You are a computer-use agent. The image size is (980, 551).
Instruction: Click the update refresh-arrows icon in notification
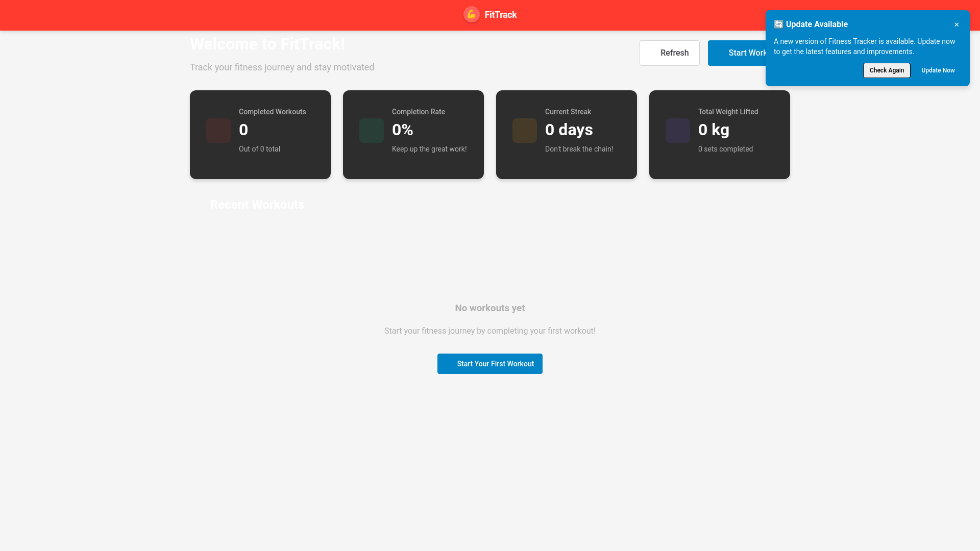(778, 24)
